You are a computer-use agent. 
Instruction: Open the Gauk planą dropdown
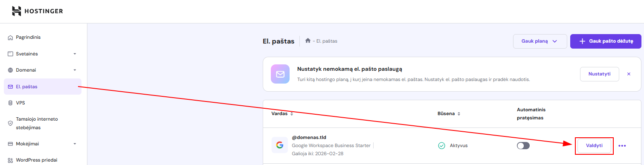[540, 41]
